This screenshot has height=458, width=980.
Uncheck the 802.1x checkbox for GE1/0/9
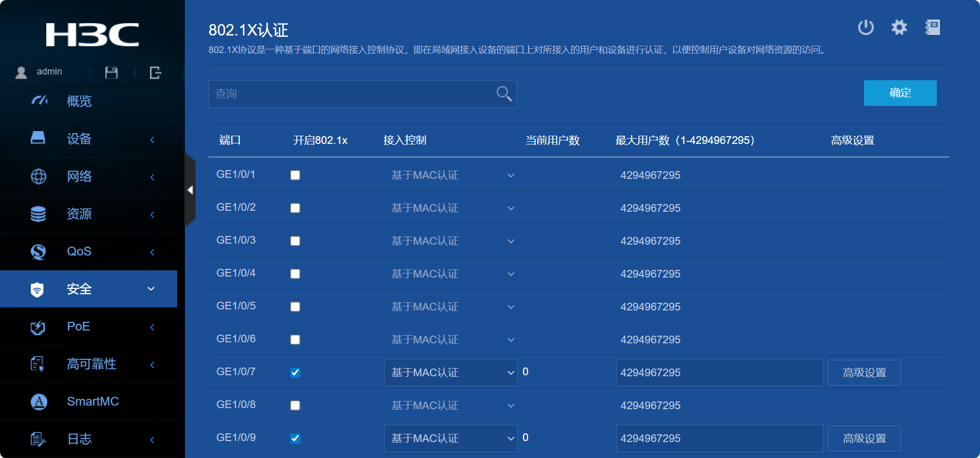[x=295, y=438]
